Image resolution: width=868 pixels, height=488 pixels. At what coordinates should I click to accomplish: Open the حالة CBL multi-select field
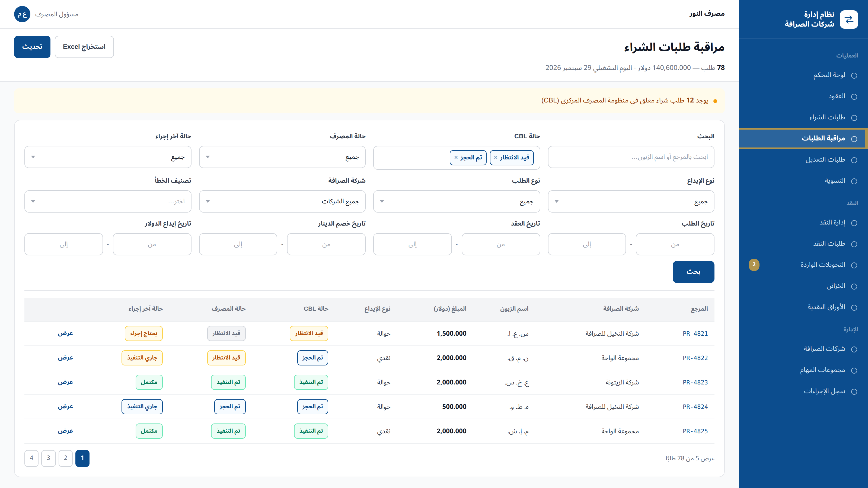457,158
